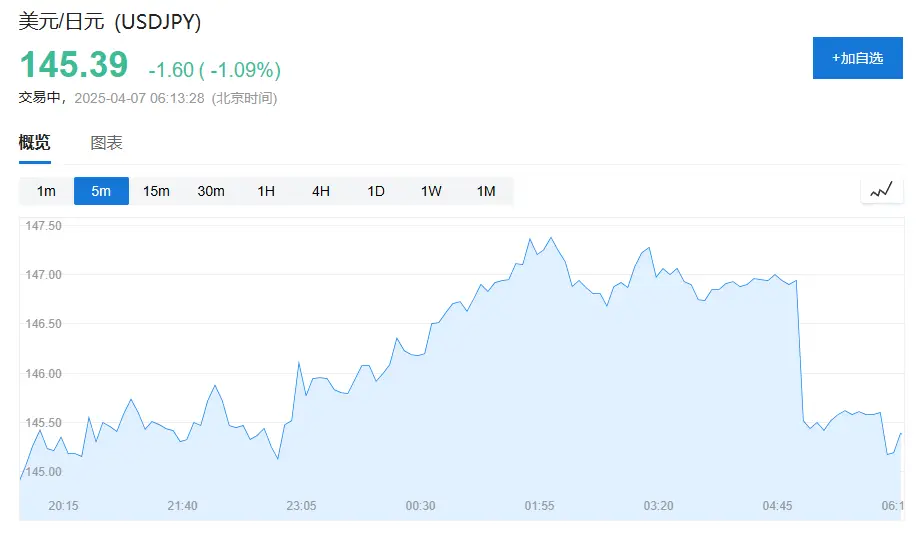The image size is (921, 535).
Task: Click the 01:55 time axis label
Action: click(539, 506)
